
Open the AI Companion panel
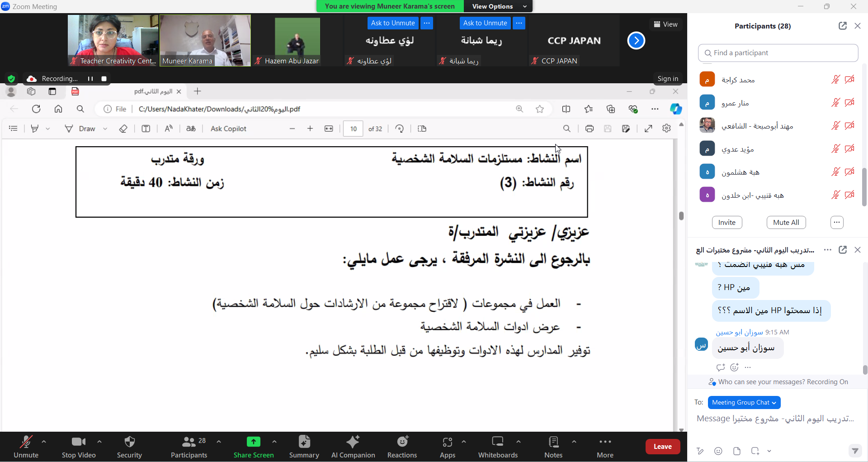(x=353, y=446)
